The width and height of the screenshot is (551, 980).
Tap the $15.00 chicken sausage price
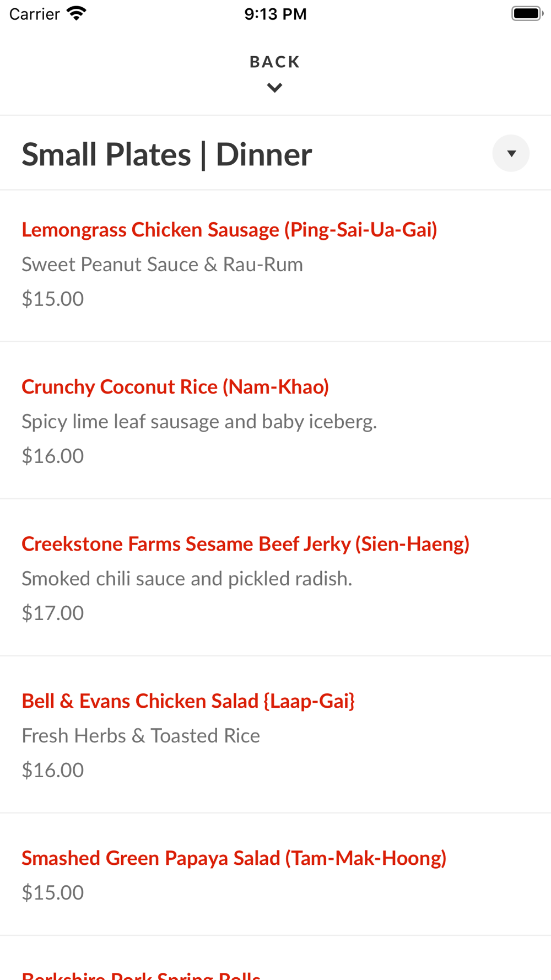point(53,299)
